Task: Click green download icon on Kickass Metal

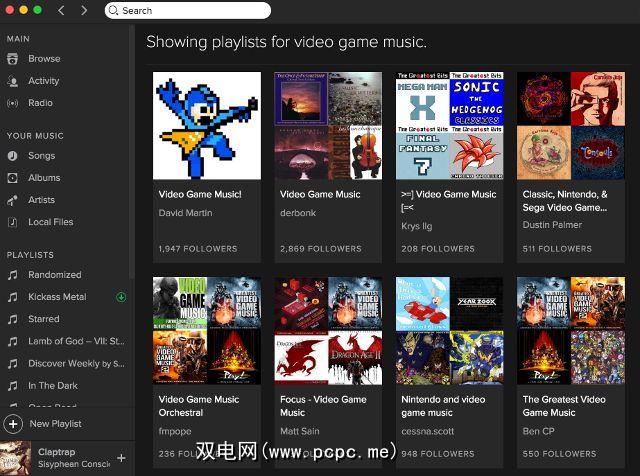Action: click(121, 297)
